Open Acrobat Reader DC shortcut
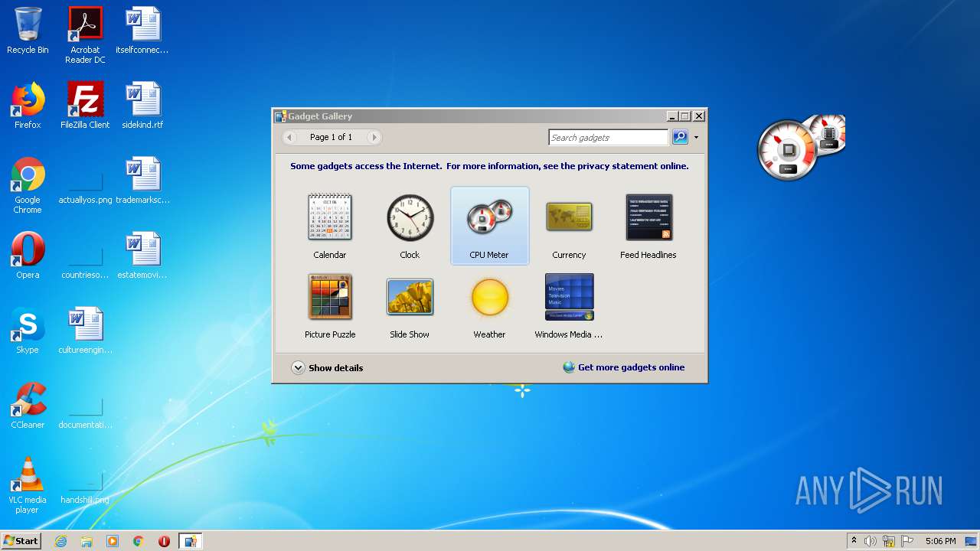980x551 pixels. (x=85, y=35)
